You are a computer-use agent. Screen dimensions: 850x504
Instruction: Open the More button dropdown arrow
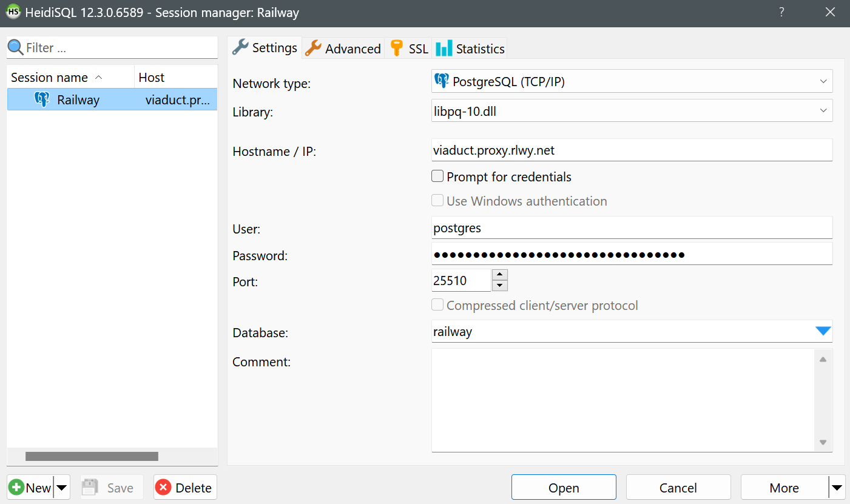pos(837,488)
